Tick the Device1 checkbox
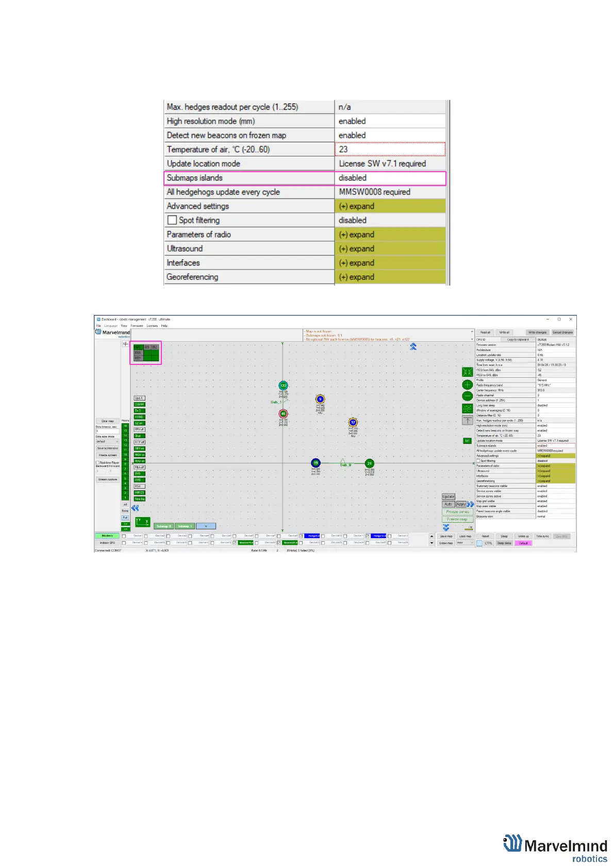Image resolution: width=614 pixels, height=868 pixels. pos(124,536)
